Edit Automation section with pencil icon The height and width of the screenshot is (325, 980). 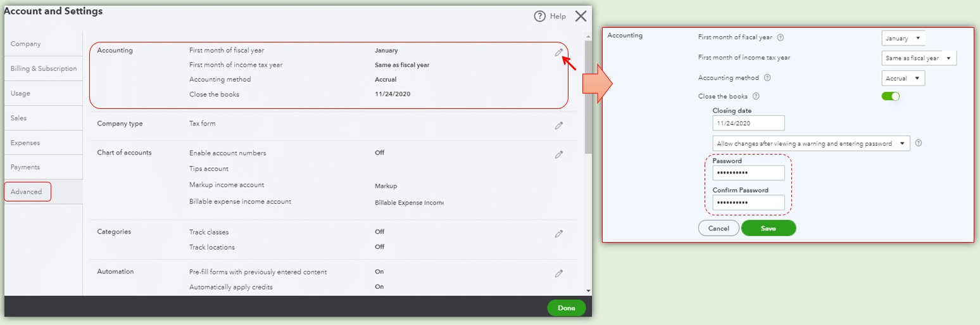[558, 274]
